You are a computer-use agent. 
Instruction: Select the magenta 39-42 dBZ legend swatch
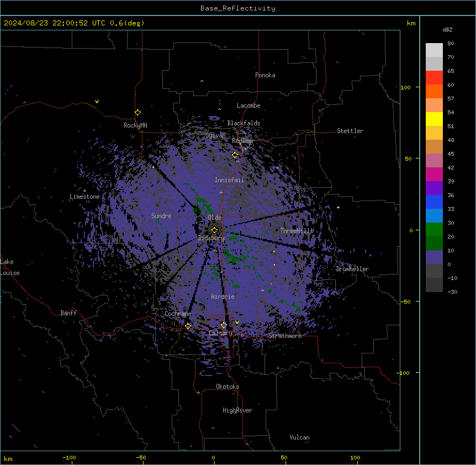(x=434, y=174)
